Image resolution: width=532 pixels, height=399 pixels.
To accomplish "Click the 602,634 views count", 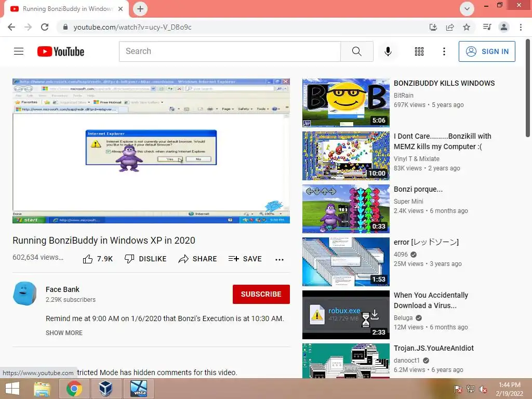I will click(37, 257).
